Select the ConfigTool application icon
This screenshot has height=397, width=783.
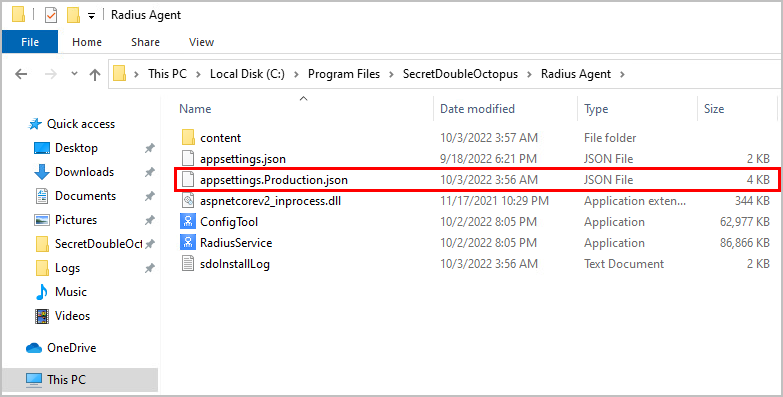(188, 221)
